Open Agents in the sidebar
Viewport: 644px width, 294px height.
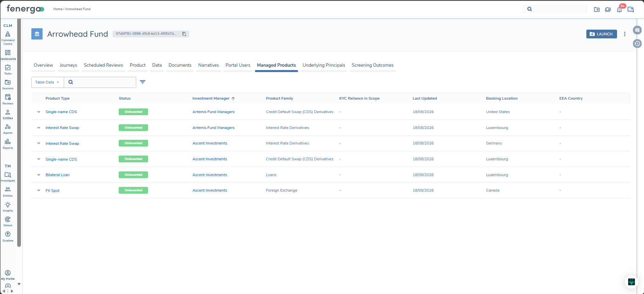point(8,129)
